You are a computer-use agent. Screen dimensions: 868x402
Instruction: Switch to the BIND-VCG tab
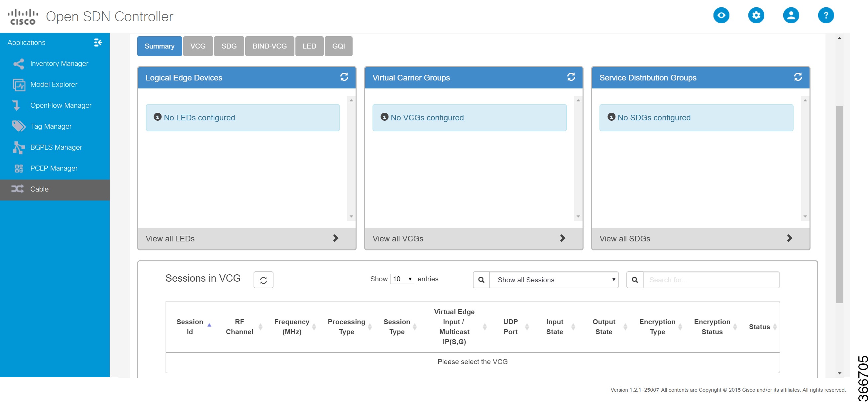270,46
